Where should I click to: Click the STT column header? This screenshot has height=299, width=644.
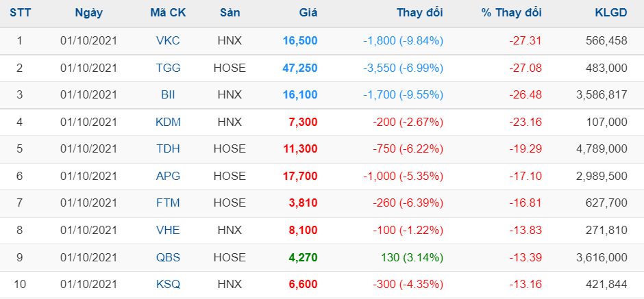coord(20,13)
